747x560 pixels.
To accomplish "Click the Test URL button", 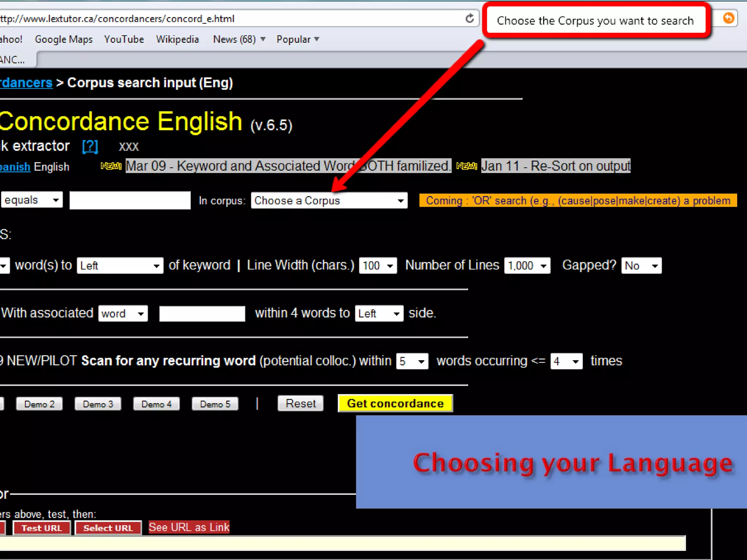I will click(x=42, y=528).
